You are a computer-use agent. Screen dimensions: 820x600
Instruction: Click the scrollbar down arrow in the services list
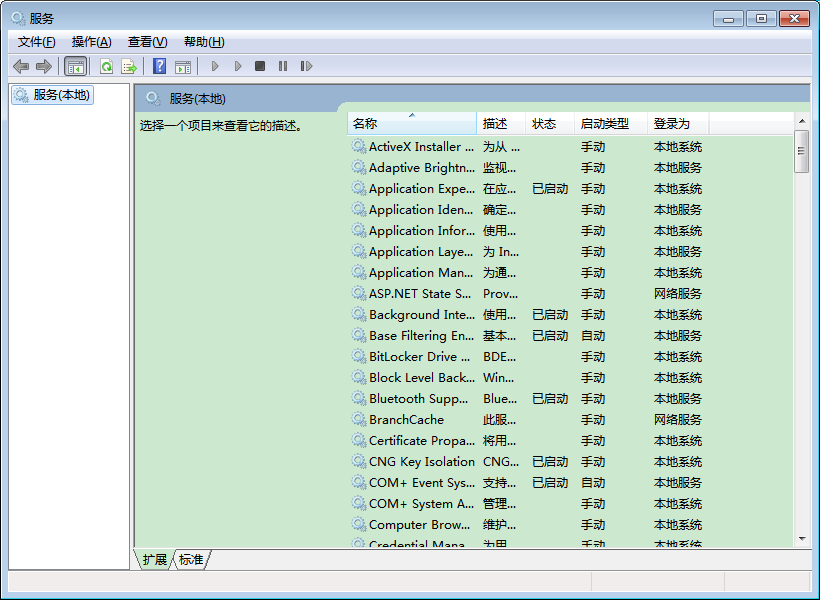coord(801,539)
